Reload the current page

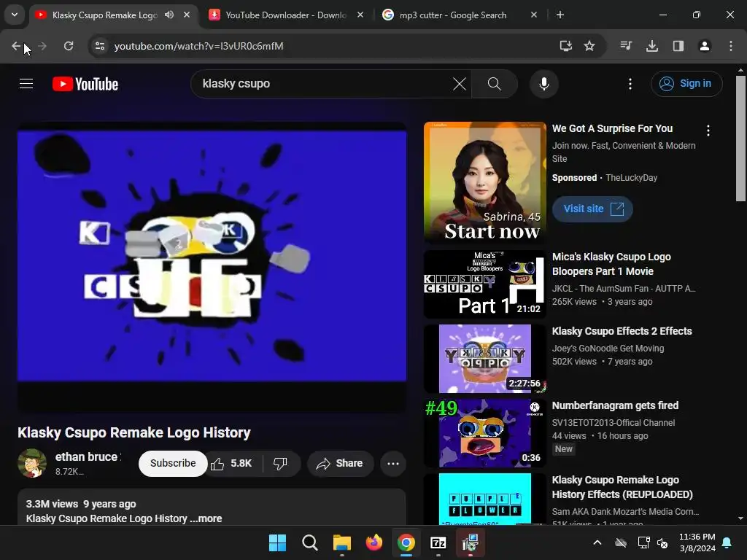69,46
